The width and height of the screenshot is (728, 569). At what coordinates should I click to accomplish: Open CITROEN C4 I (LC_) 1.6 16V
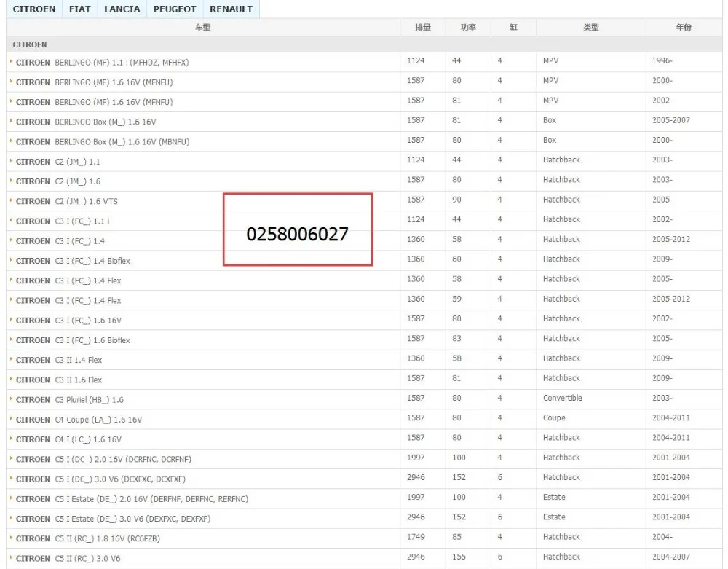point(68,439)
